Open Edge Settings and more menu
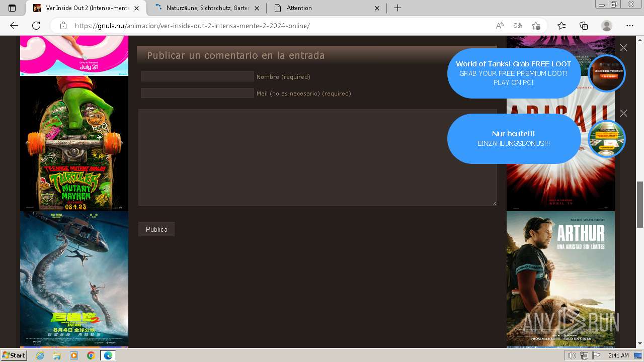The height and width of the screenshot is (362, 644). coord(630,26)
